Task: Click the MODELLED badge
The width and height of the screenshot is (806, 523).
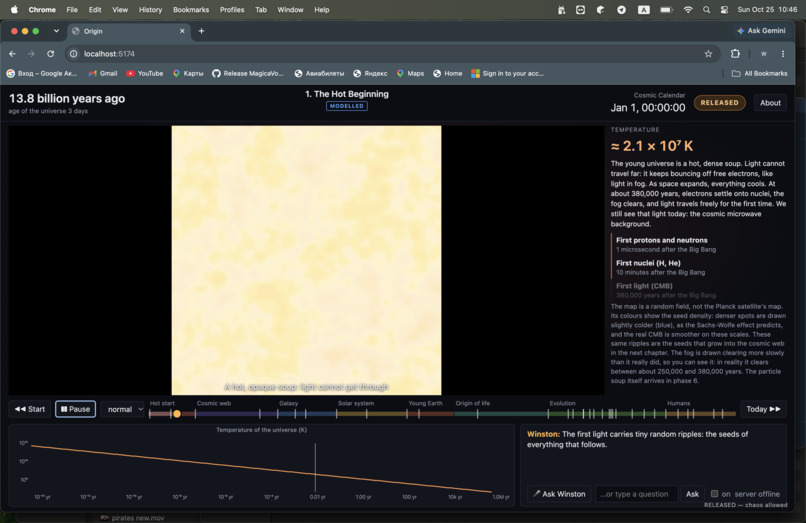Action: 346,106
